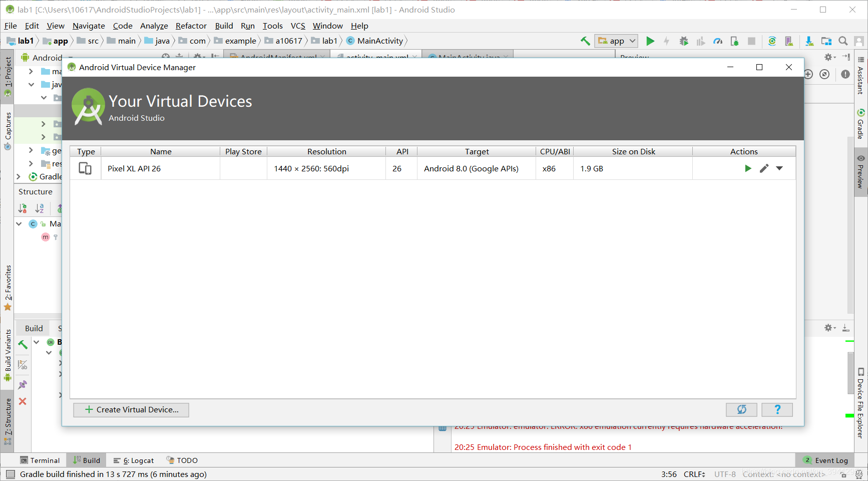Expand the manifests tree node

coord(31,71)
